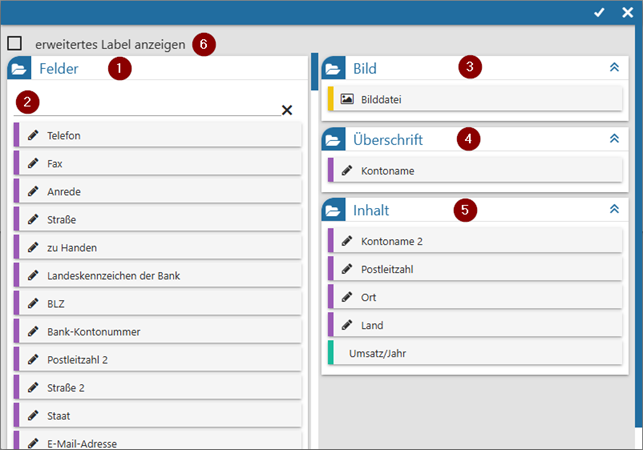
Task: Click the pencil icon beside Straße
Action: (x=33, y=219)
